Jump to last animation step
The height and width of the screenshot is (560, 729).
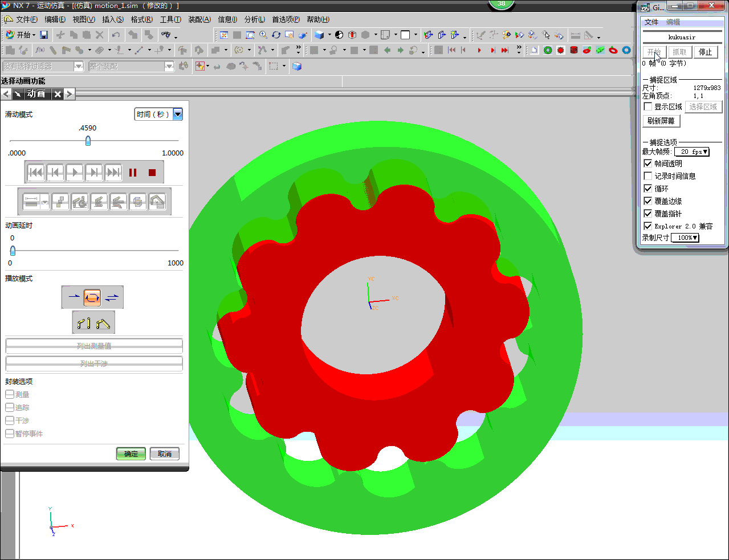coord(113,172)
